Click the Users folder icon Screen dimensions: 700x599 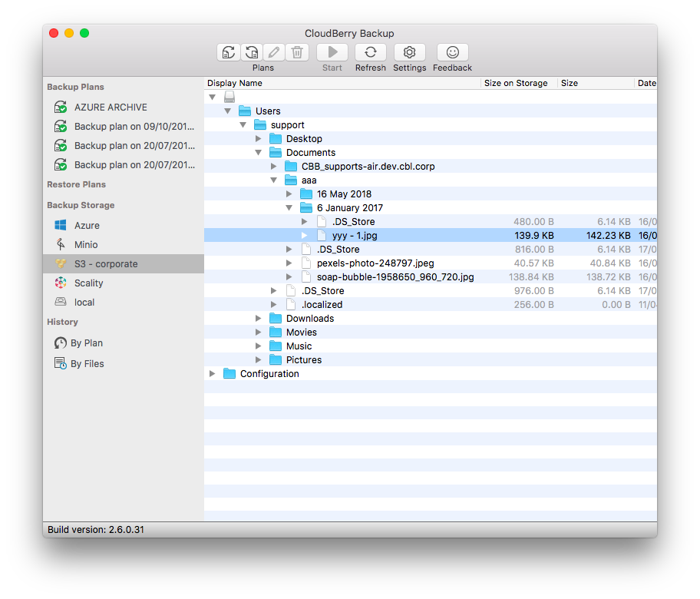tap(245, 111)
